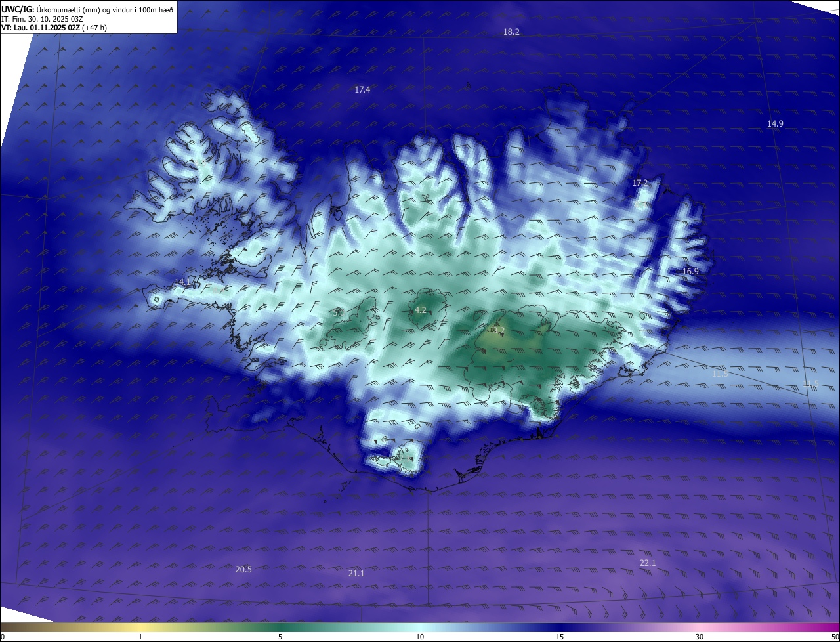This screenshot has height=642, width=840.
Task: Click the 5.0 value over the western glacier
Action: (339, 313)
